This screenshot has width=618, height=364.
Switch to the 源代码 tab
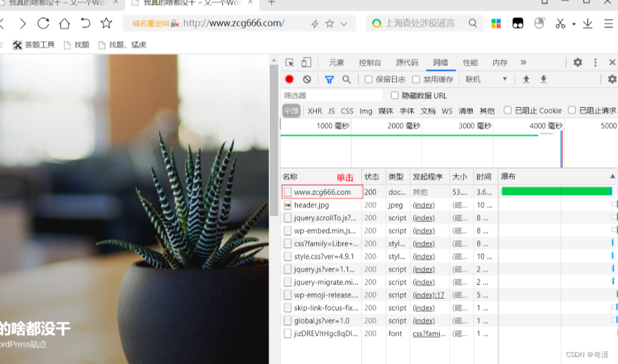point(407,63)
